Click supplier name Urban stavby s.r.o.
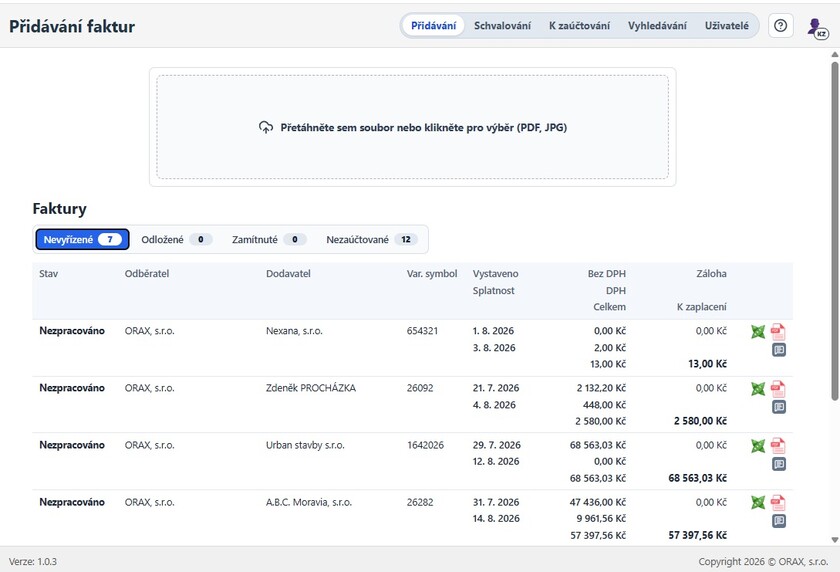The height and width of the screenshot is (572, 840). pos(305,445)
